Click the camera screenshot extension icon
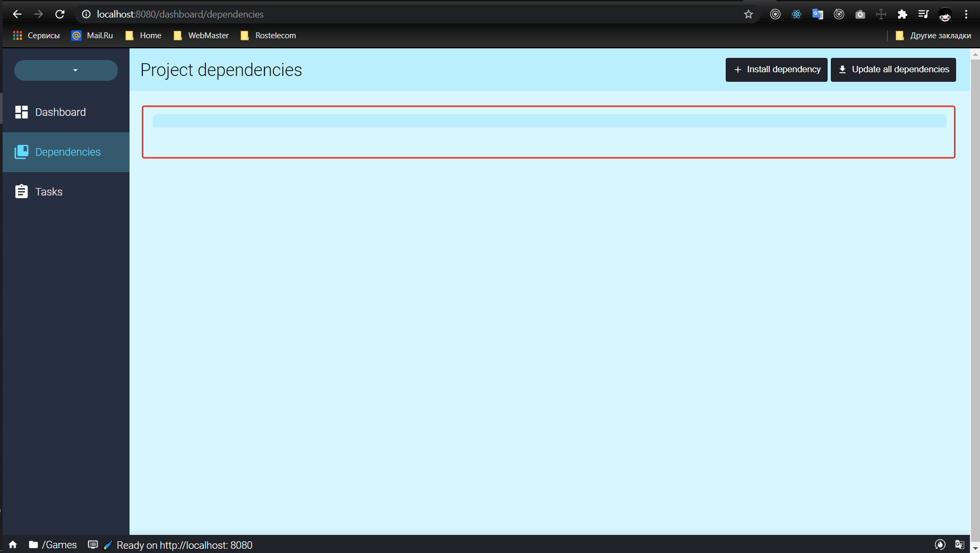 click(860, 14)
